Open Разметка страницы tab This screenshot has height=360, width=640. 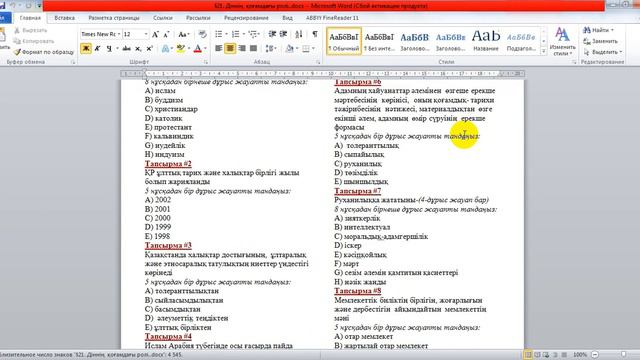[x=114, y=18]
